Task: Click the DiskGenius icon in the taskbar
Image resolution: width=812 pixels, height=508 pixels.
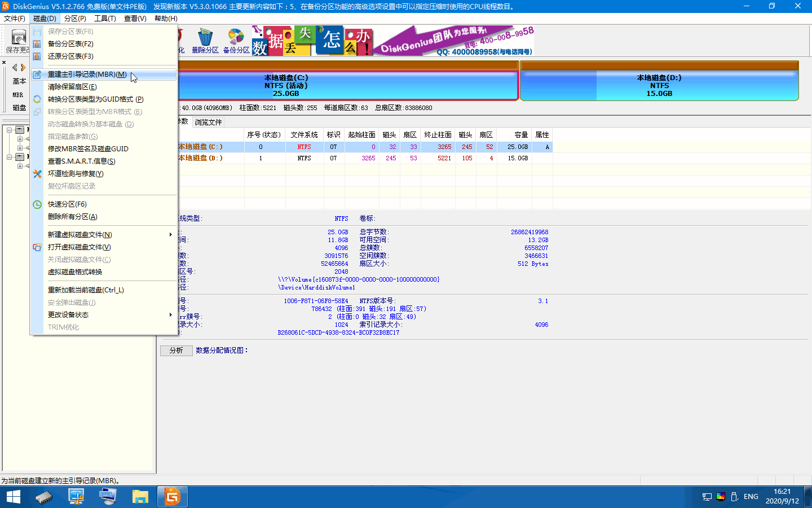Action: coord(172,497)
